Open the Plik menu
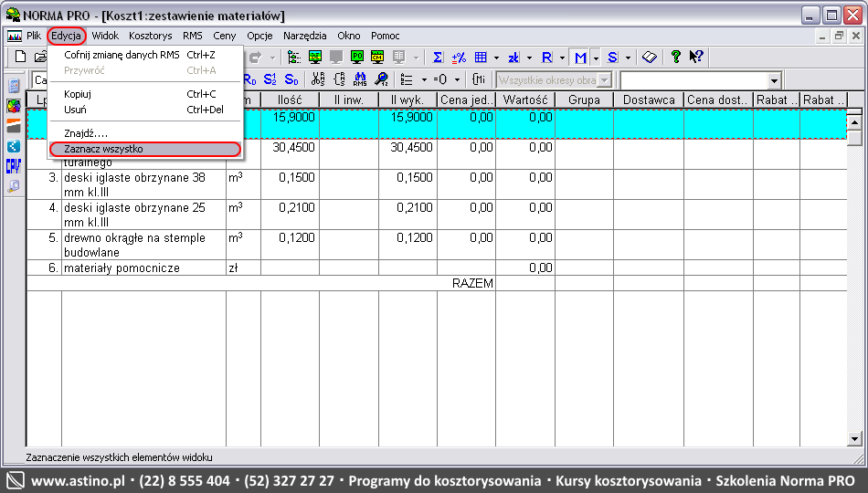 [x=34, y=36]
